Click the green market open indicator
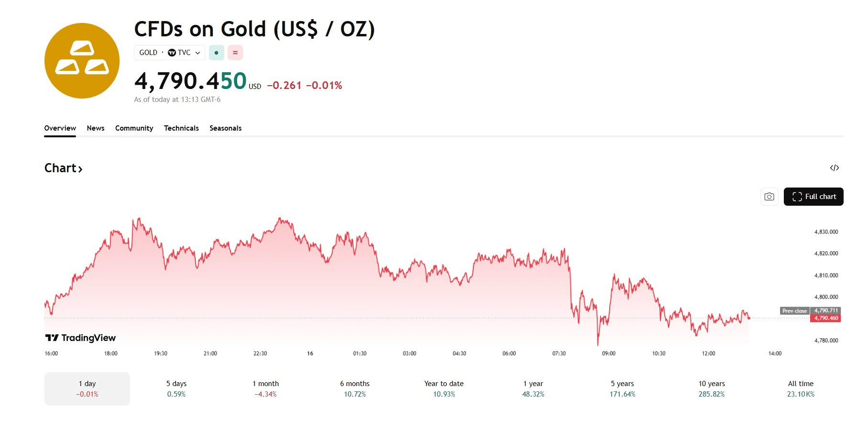868x421 pixels. (x=216, y=53)
